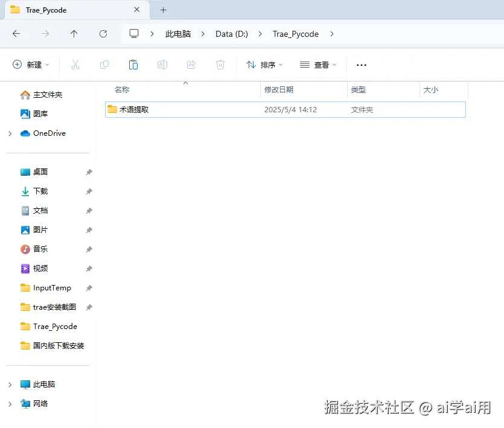The image size is (504, 428).
Task: Close the Trae_Pycode tab
Action: coord(136,10)
